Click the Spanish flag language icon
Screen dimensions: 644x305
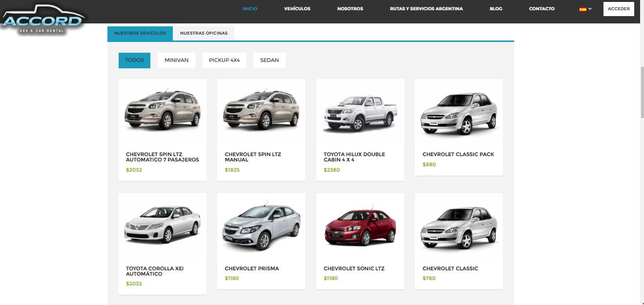(582, 8)
